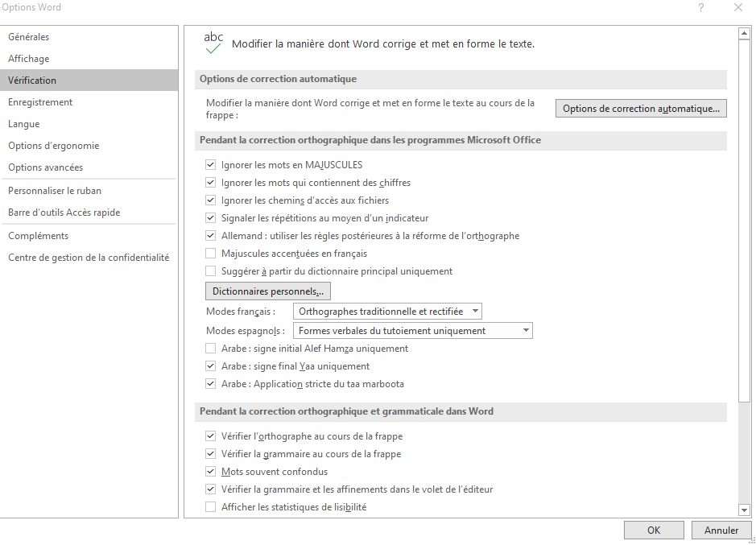The image size is (756, 545).
Task: Uncheck Ignorer les mots en MAJUSCULES
Action: (210, 165)
